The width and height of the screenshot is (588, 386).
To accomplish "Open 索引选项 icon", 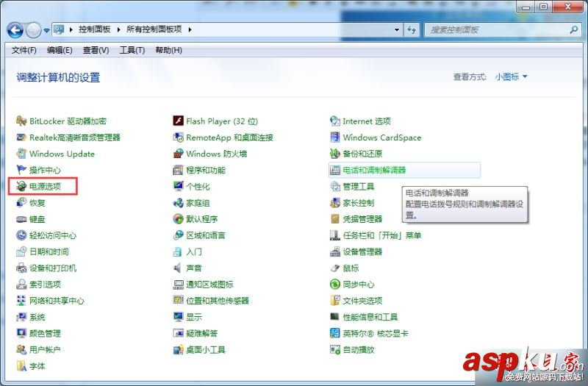I will [x=21, y=285].
